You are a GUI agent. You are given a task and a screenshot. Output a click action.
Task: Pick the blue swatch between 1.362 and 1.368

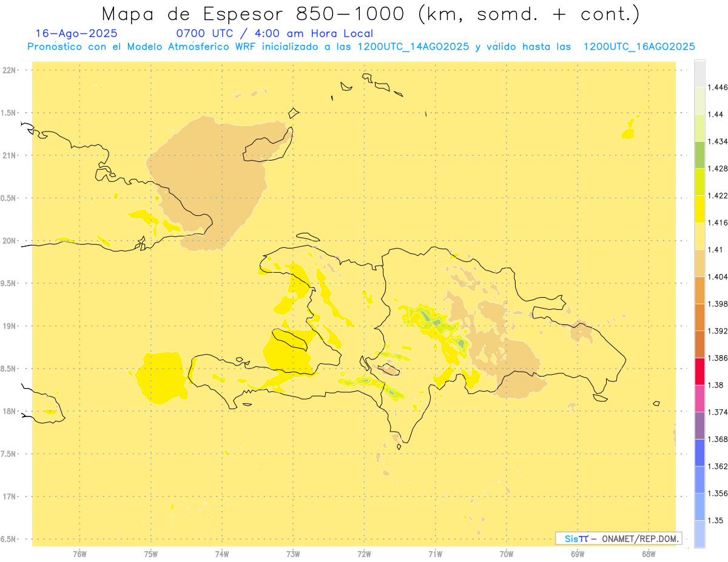point(699,453)
